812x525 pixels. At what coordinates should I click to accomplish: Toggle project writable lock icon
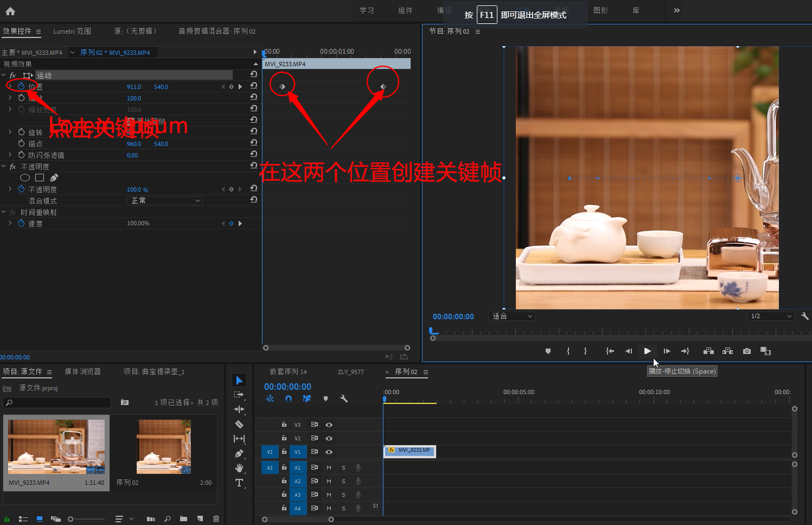click(x=7, y=519)
